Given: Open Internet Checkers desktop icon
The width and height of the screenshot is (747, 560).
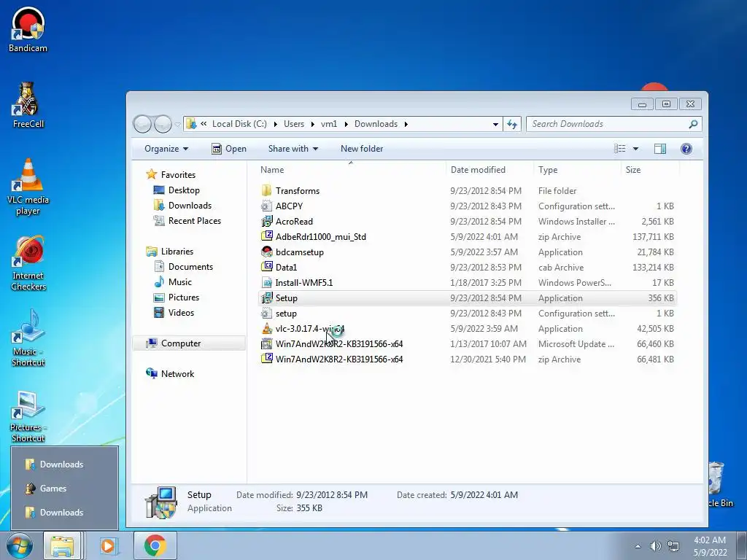Looking at the screenshot, I should pos(28,262).
